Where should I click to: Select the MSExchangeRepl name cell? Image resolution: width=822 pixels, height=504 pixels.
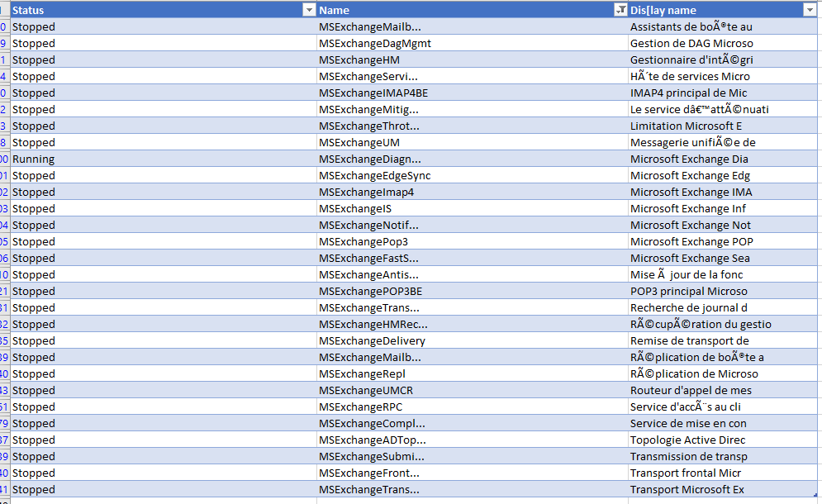(473, 373)
